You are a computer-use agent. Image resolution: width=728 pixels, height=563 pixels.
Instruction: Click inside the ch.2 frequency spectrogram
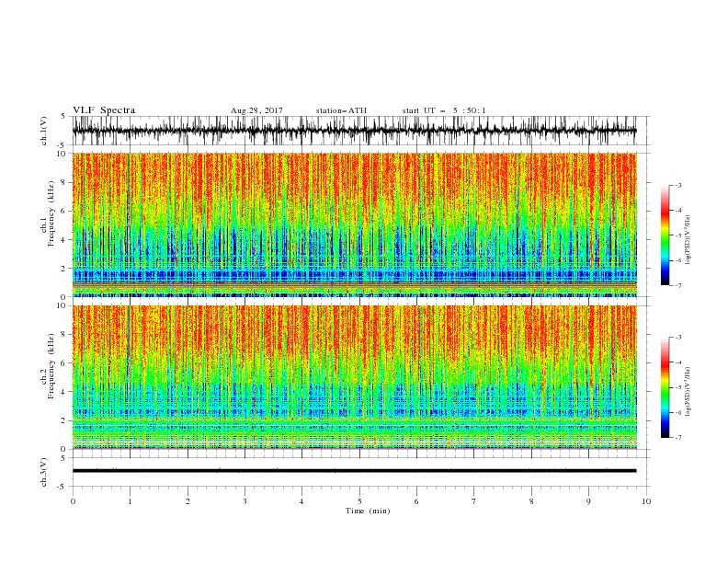click(354, 377)
